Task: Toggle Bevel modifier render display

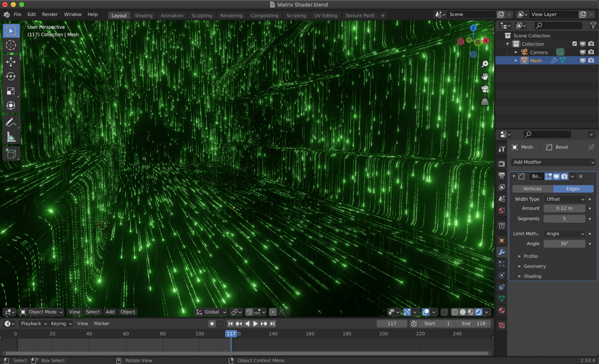Action: tap(564, 176)
